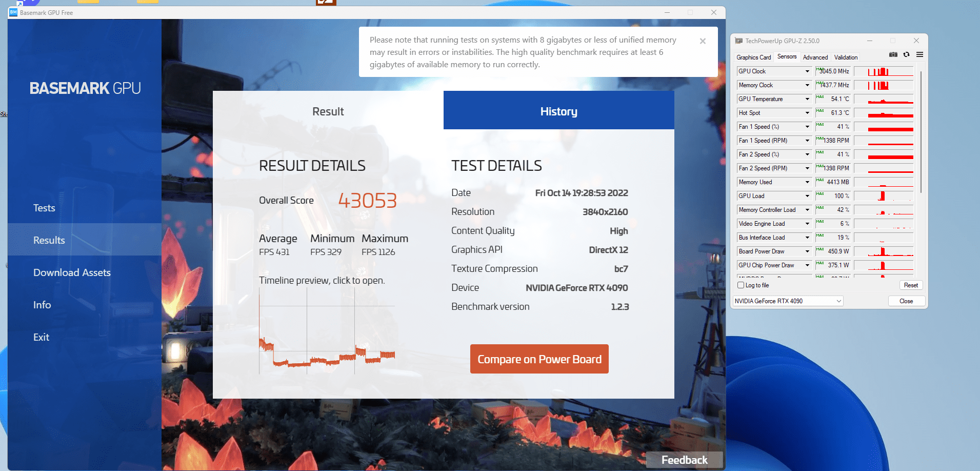Viewport: 980px width, 471px height.
Task: Click the GPU-Z title bar icon
Action: coord(738,41)
